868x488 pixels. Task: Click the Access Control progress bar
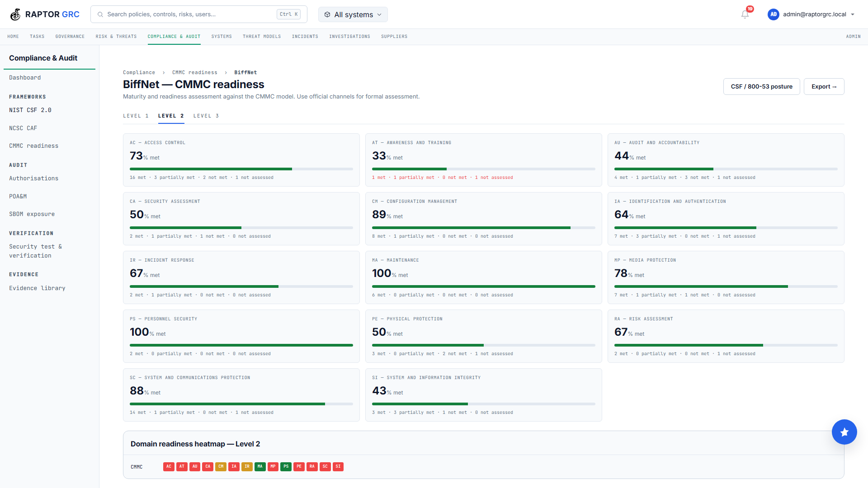[x=241, y=169]
